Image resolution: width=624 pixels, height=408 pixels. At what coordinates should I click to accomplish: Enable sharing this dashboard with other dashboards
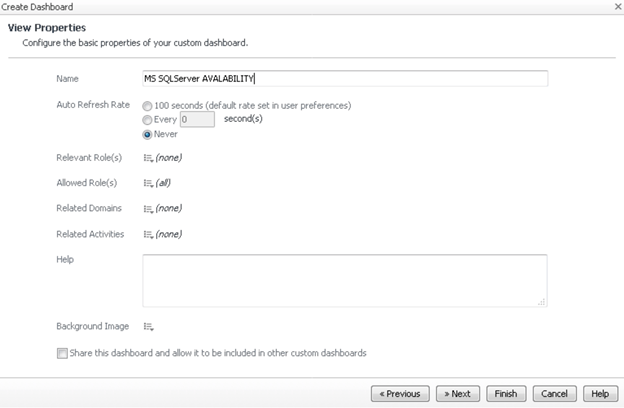coord(63,353)
